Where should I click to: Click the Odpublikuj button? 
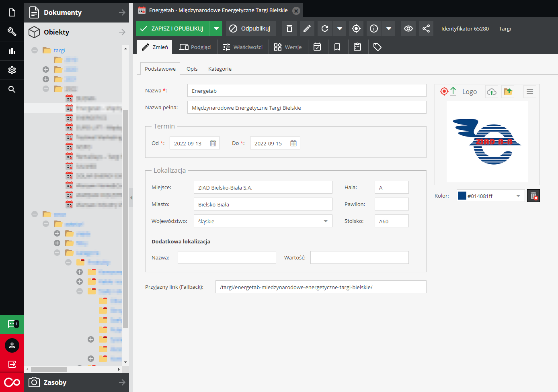(251, 29)
